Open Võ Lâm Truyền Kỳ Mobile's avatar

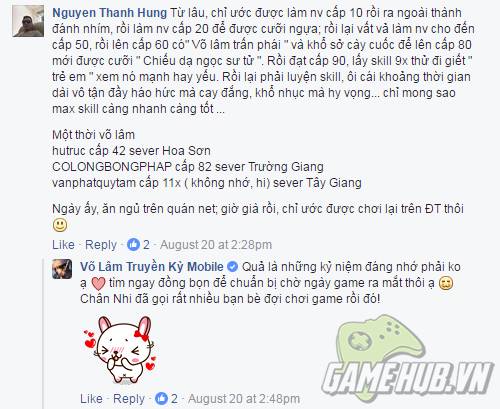point(62,269)
